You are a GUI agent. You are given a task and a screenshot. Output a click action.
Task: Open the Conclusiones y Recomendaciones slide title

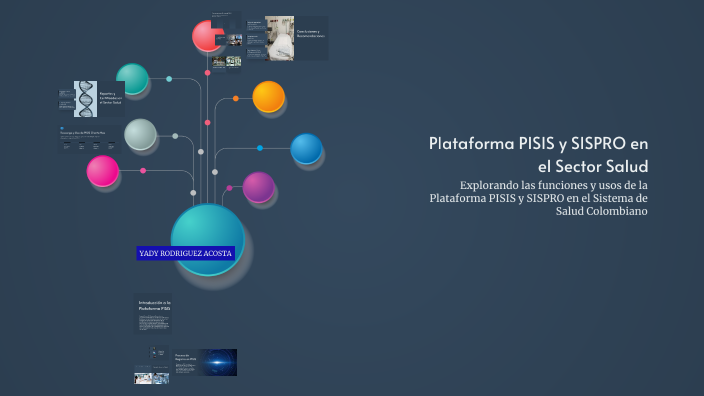(310, 34)
